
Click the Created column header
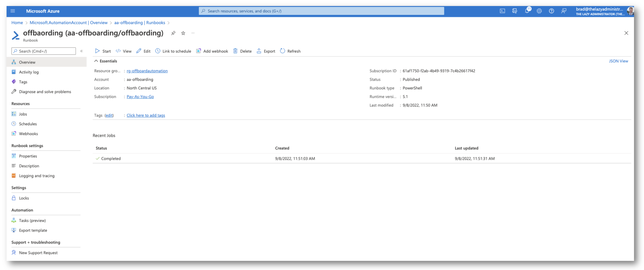[282, 148]
